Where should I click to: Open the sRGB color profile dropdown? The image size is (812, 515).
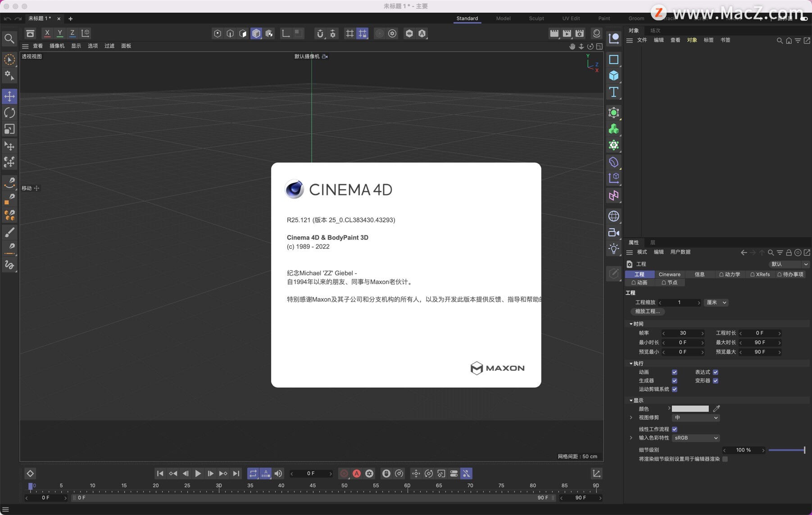696,438
